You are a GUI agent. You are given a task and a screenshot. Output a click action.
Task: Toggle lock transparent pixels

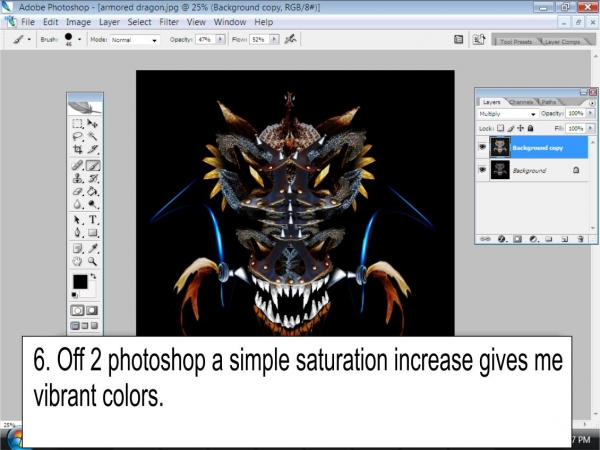coord(501,128)
